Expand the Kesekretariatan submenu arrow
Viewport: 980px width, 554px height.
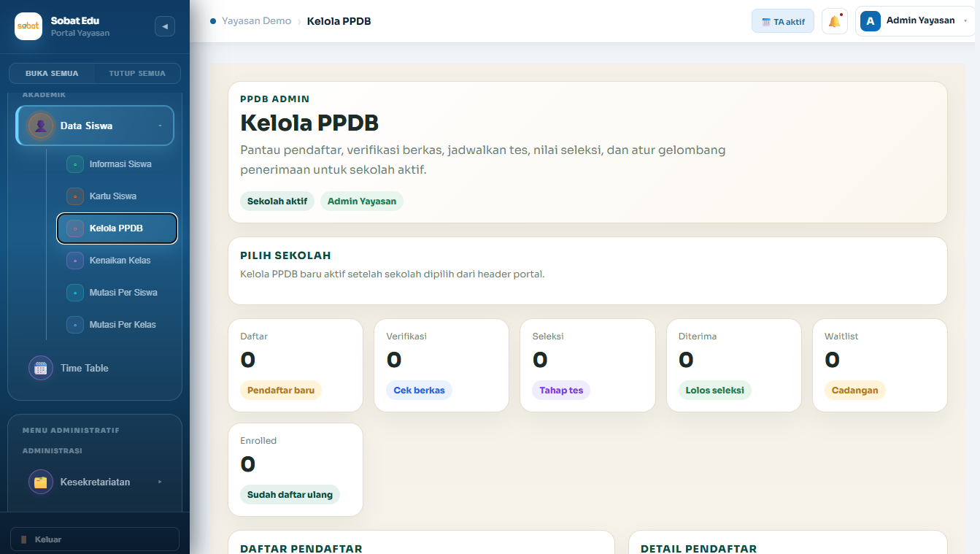click(x=160, y=482)
